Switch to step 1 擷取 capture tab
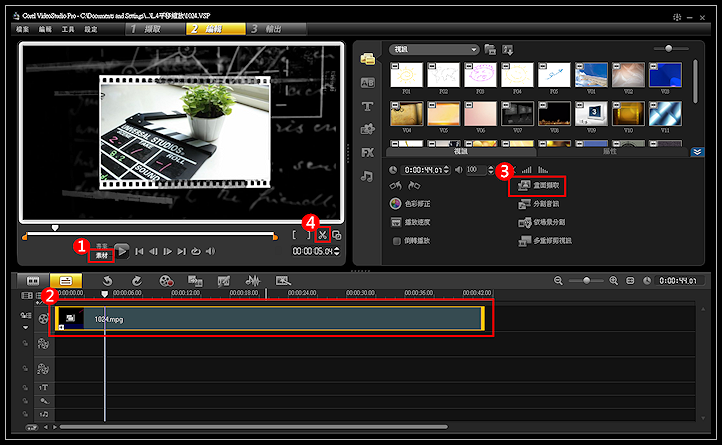The height and width of the screenshot is (445, 722). tap(155, 29)
